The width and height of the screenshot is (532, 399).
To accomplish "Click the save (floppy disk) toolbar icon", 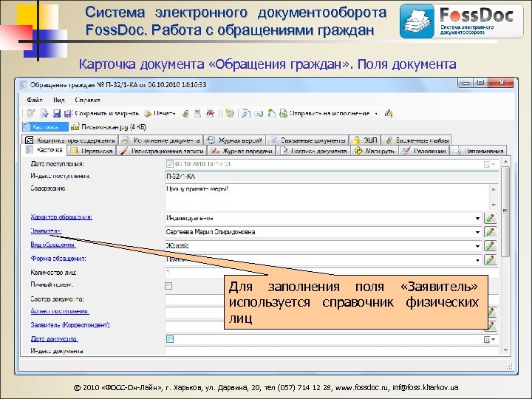I will click(57, 113).
